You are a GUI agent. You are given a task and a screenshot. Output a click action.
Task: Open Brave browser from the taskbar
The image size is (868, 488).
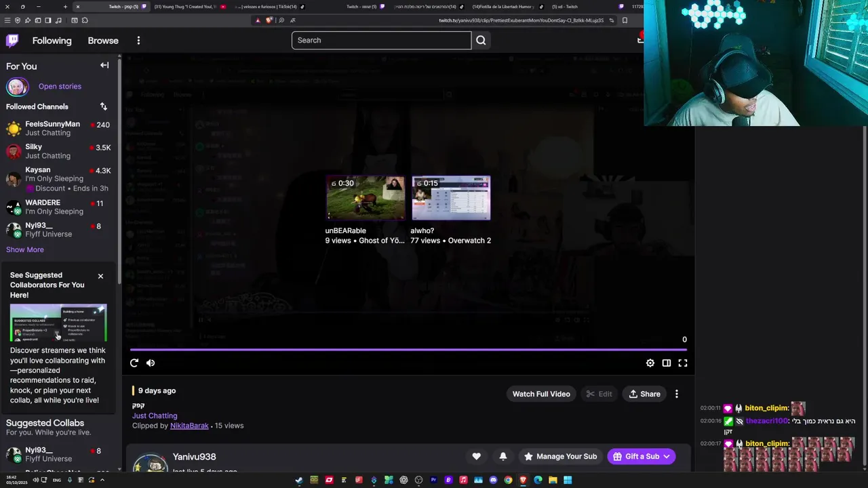(x=523, y=480)
